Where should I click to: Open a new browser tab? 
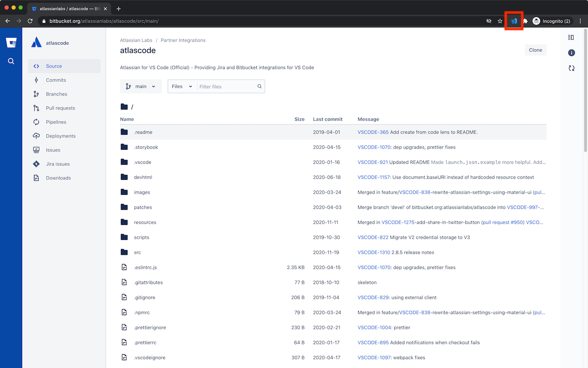pyautogui.click(x=119, y=9)
